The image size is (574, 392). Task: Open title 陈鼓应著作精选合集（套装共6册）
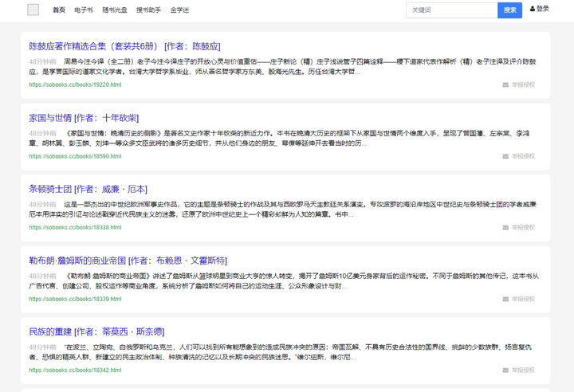tap(124, 46)
